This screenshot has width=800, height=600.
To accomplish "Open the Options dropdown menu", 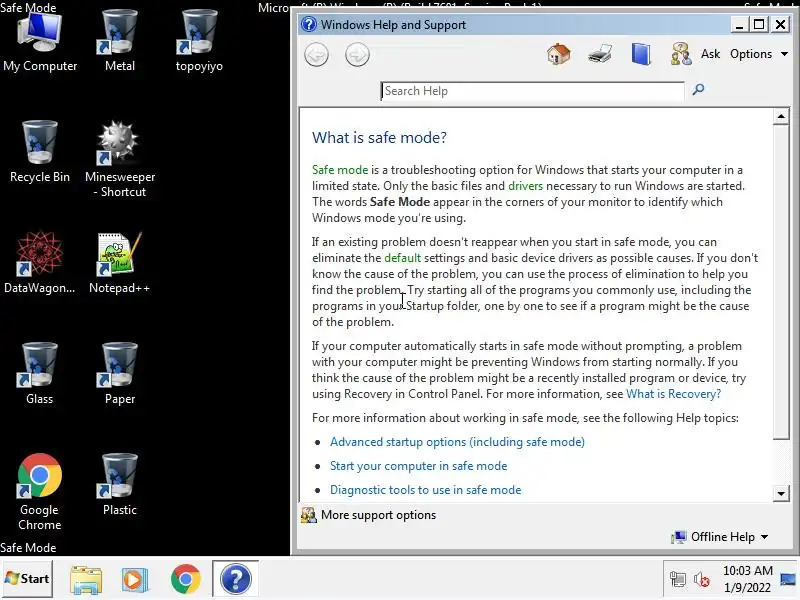I will pyautogui.click(x=759, y=54).
